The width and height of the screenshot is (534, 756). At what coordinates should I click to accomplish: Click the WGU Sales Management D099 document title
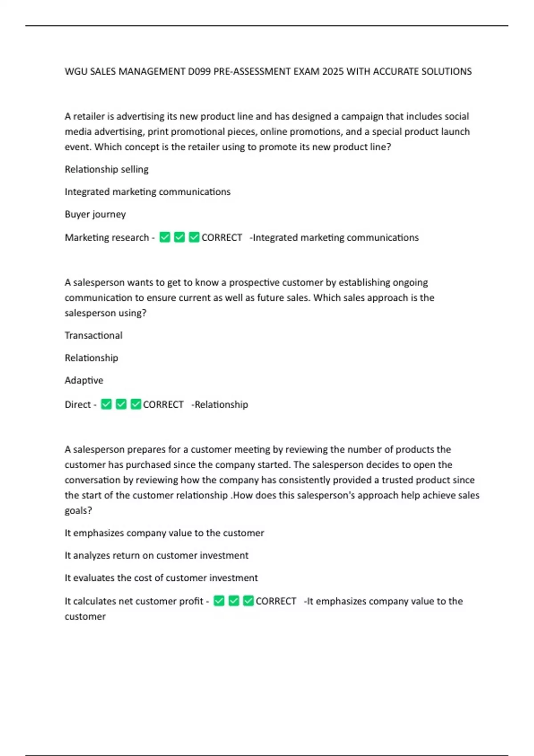(x=268, y=72)
